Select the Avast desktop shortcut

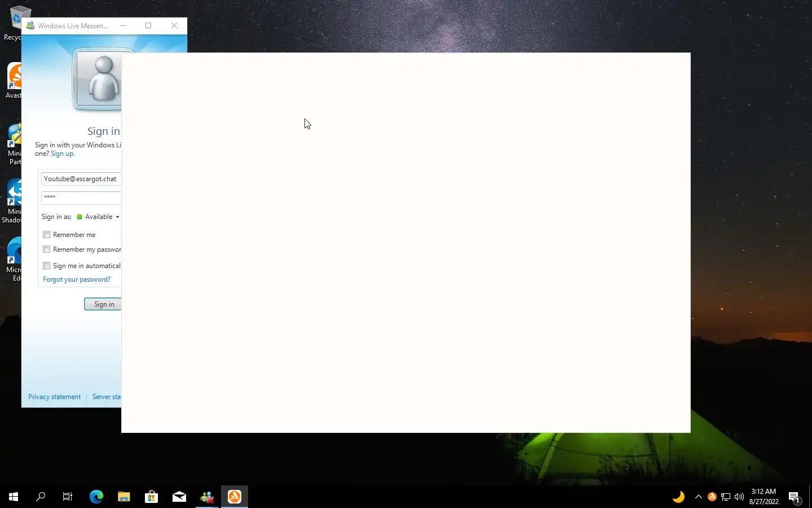[x=14, y=81]
